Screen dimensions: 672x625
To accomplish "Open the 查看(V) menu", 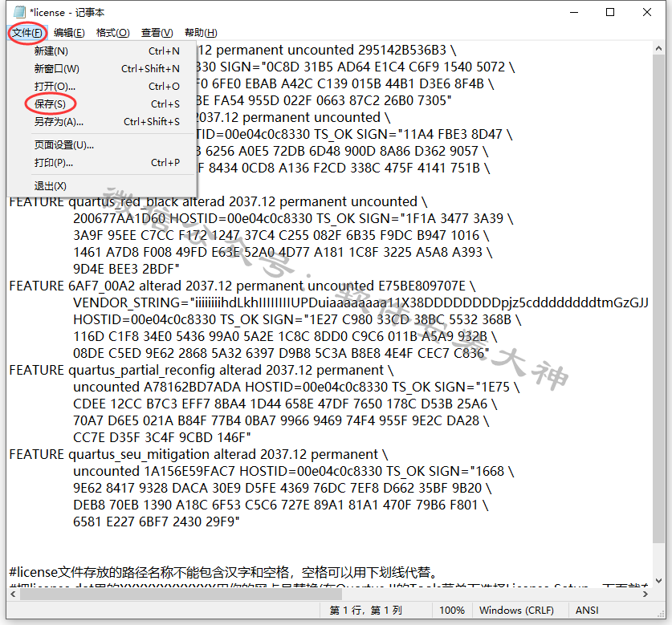I will click(157, 33).
